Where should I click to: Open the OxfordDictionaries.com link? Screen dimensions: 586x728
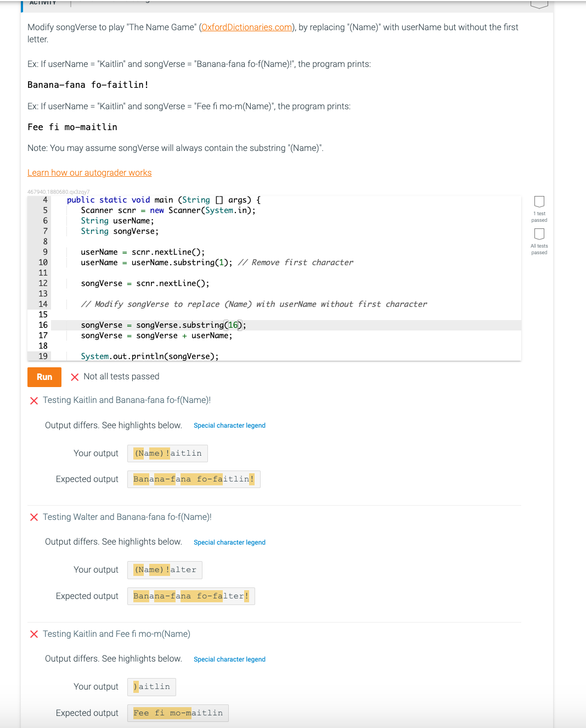click(x=246, y=27)
